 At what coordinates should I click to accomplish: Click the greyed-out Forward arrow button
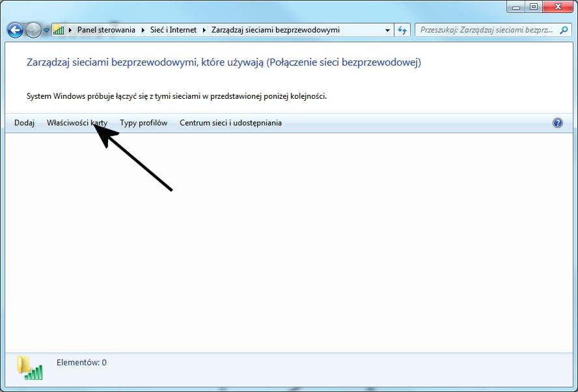pyautogui.click(x=33, y=30)
